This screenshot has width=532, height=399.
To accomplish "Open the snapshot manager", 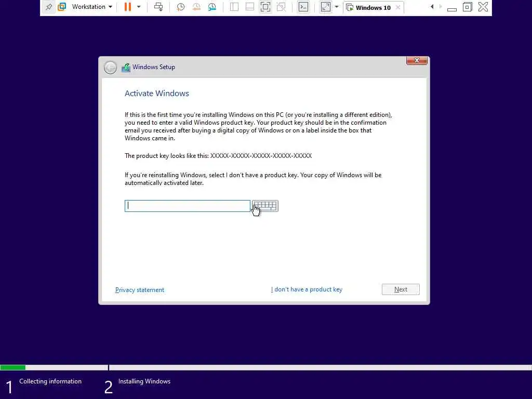I will (x=212, y=7).
